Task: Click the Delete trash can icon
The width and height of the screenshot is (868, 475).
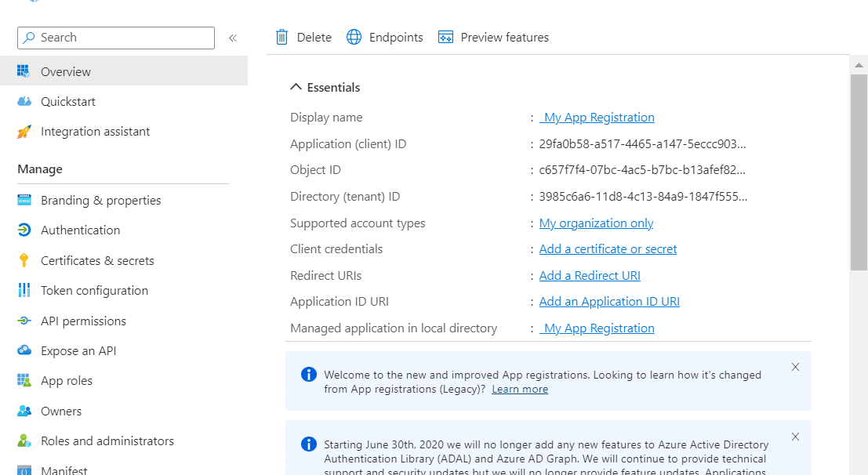Action: [x=281, y=37]
